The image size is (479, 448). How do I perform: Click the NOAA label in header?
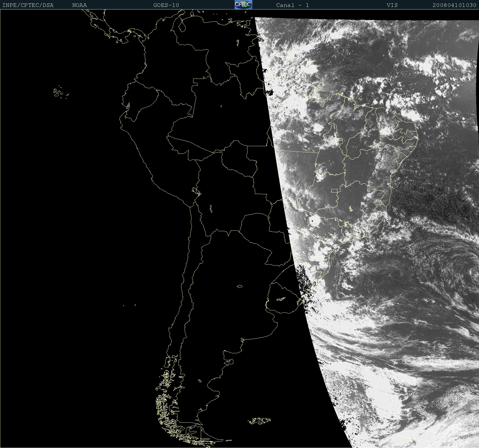tap(79, 5)
